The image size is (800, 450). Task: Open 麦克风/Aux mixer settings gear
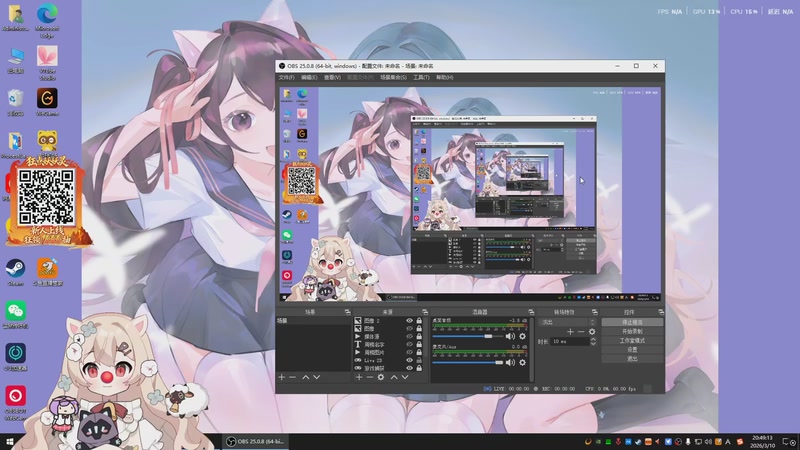coord(522,362)
